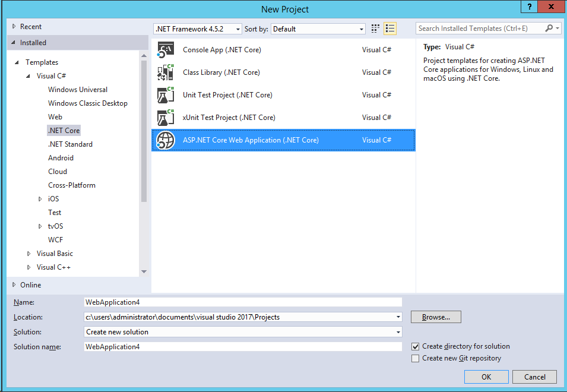The width and height of the screenshot is (567, 392).
Task: Click the Console App template icon
Action: (x=166, y=50)
